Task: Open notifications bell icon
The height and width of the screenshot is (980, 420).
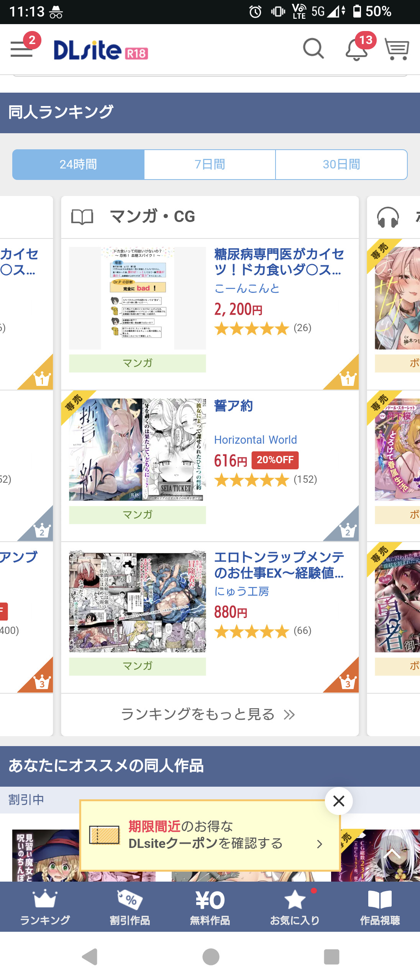Action: pyautogui.click(x=356, y=50)
